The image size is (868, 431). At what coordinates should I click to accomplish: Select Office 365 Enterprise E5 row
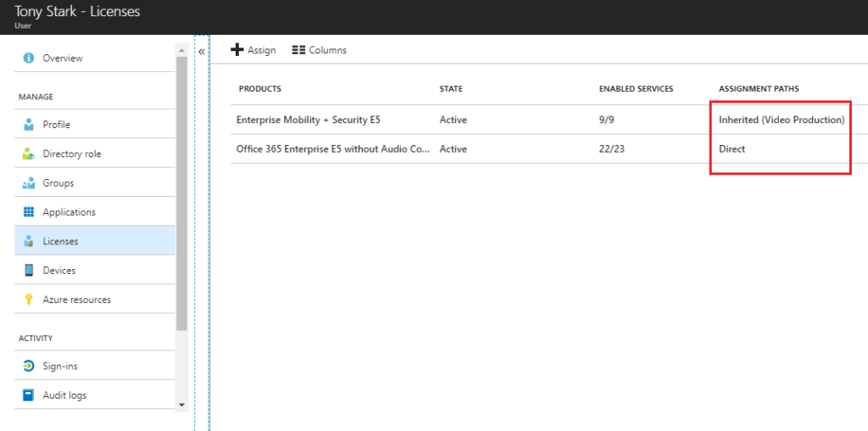[332, 149]
